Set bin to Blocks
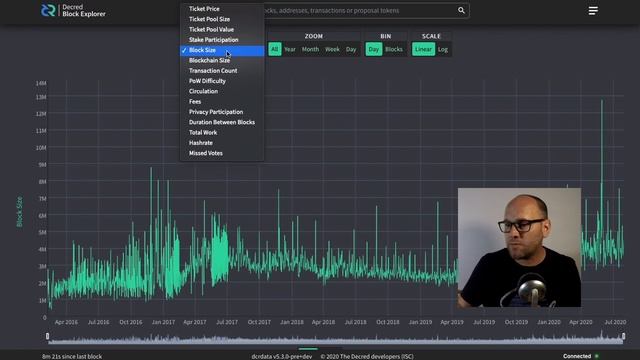This screenshot has height=360, width=640. click(394, 49)
